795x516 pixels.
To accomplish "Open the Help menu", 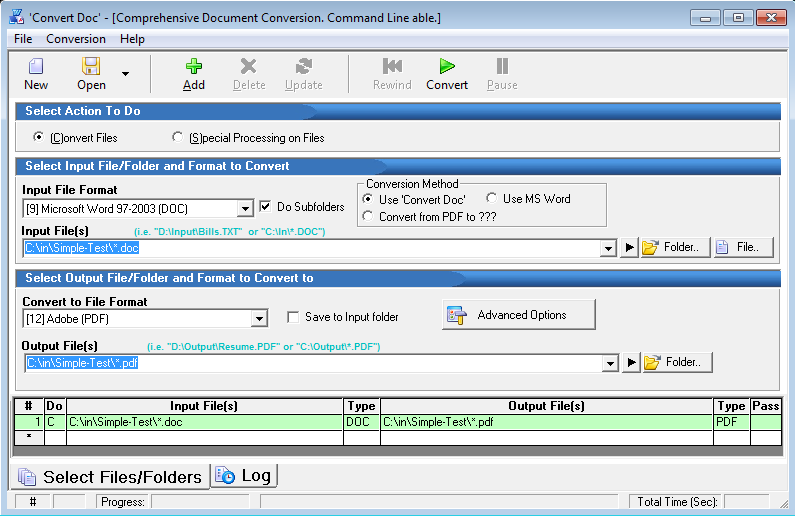I will [x=132, y=39].
